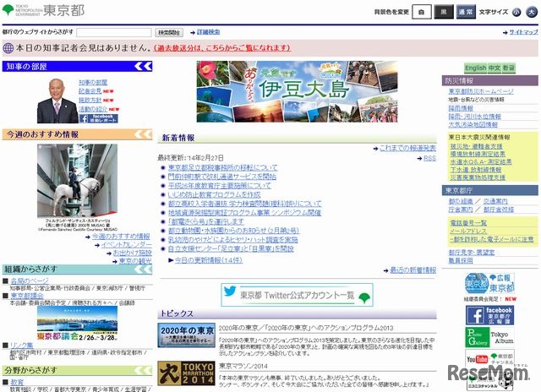Open 「都電さくら号」を運行します news link
Viewport: 541px width, 392px height.
206,221
